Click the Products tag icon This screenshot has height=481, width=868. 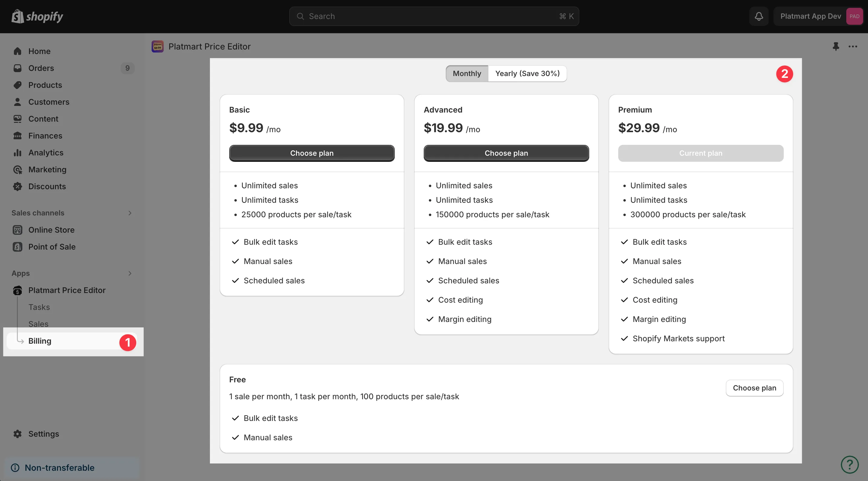click(18, 85)
